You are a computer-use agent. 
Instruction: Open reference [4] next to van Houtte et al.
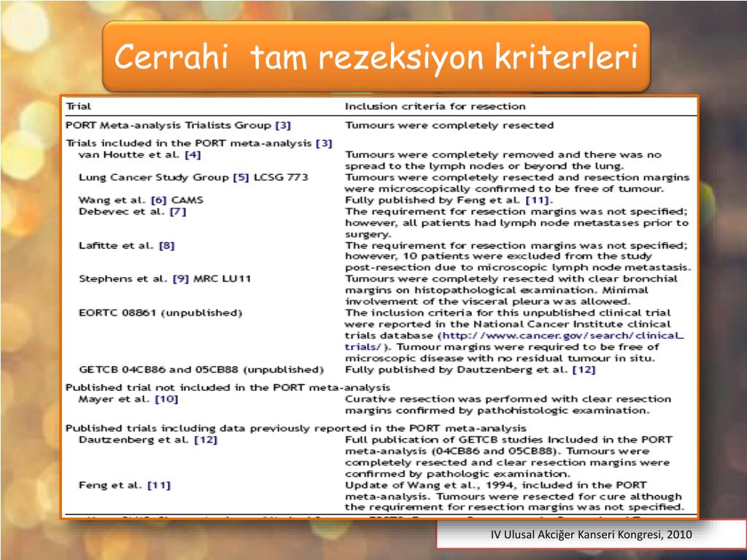click(x=193, y=155)
